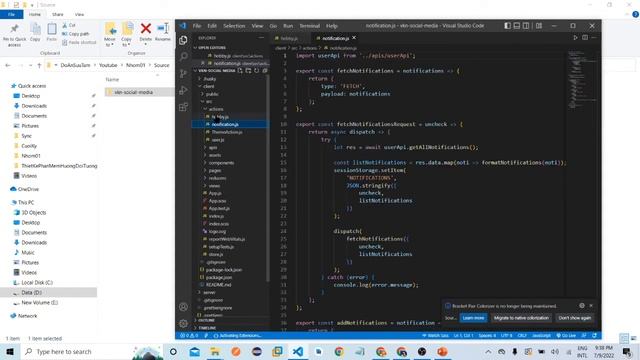Expand the components folder in explorer
This screenshot has width=640, height=360.
click(x=221, y=163)
